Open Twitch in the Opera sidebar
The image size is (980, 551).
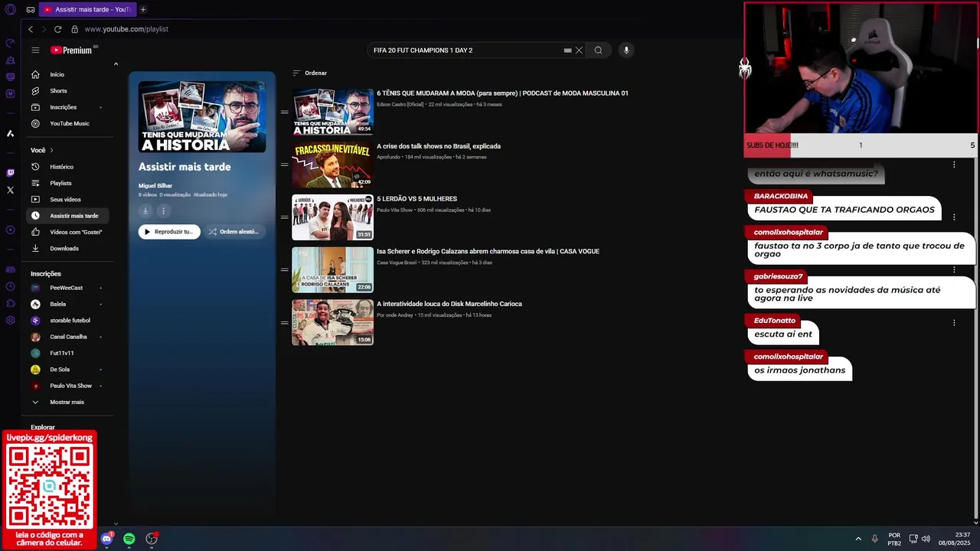[x=10, y=173]
